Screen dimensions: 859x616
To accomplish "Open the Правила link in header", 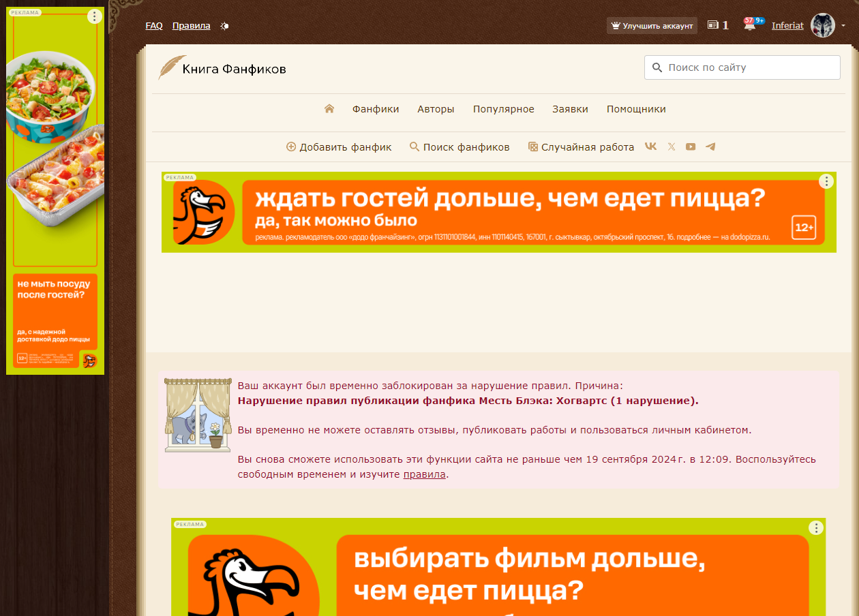I will coord(191,25).
